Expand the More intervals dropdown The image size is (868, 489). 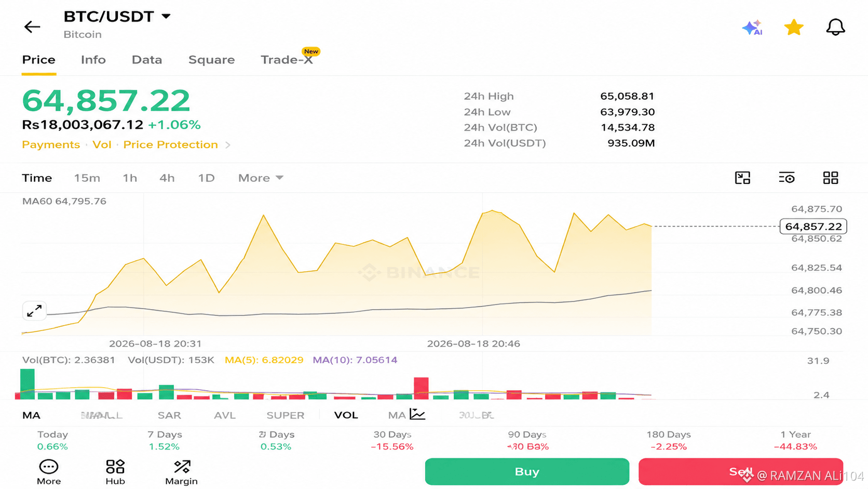261,178
